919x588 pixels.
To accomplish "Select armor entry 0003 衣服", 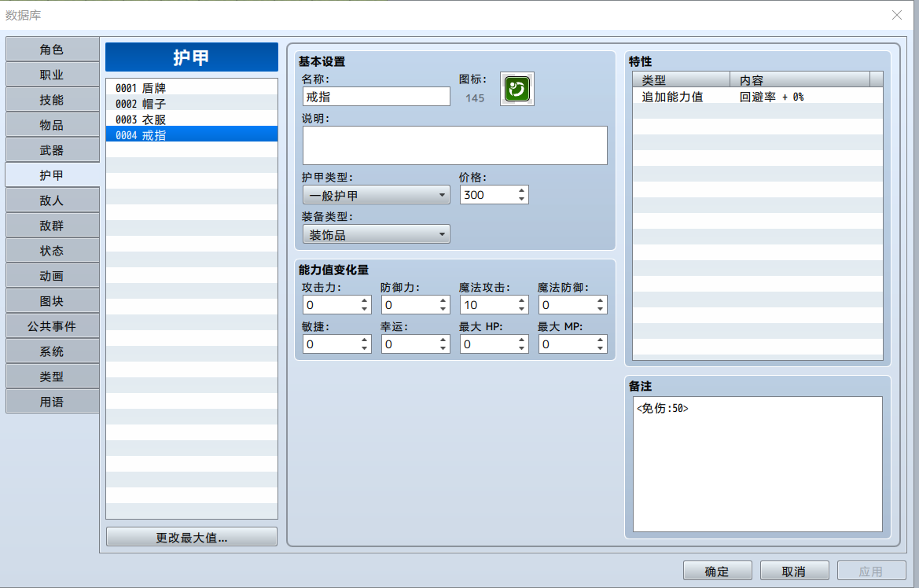I will point(192,119).
